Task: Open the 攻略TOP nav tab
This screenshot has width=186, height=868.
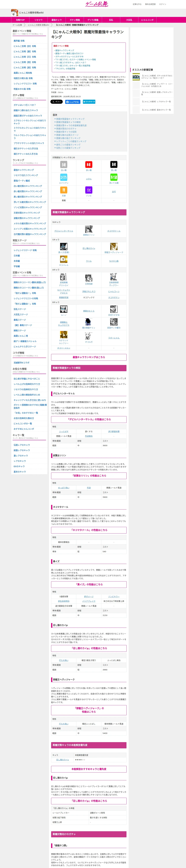Action: pos(20,20)
